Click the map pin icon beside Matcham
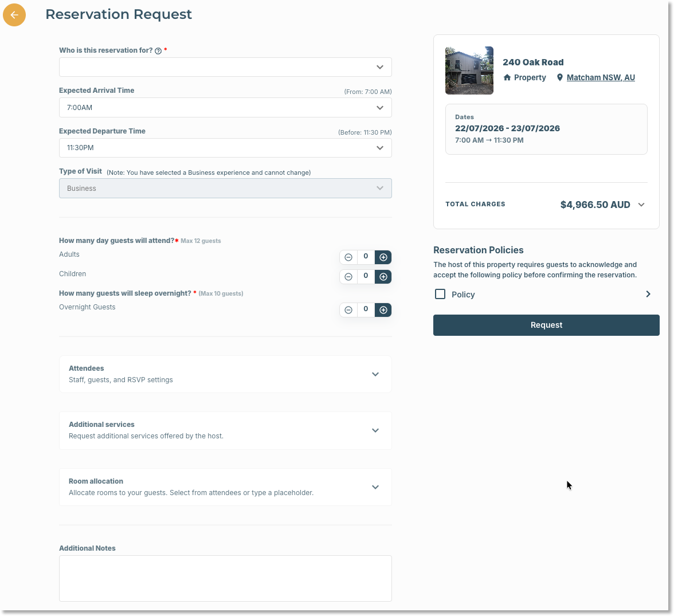Viewport: 674px width, 616px height. click(x=559, y=77)
